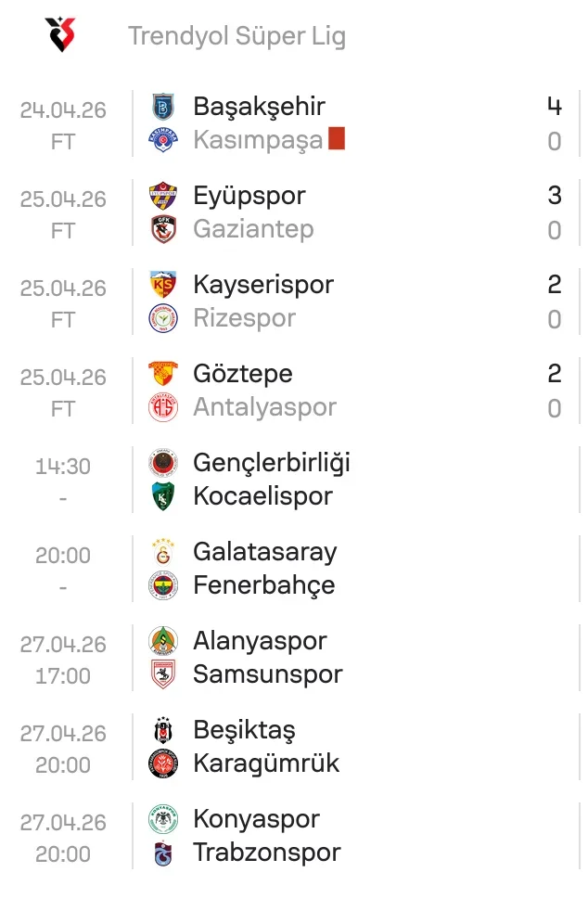588x898 pixels.
Task: Select the Gençlerbirliği team name
Action: pyautogui.click(x=271, y=463)
